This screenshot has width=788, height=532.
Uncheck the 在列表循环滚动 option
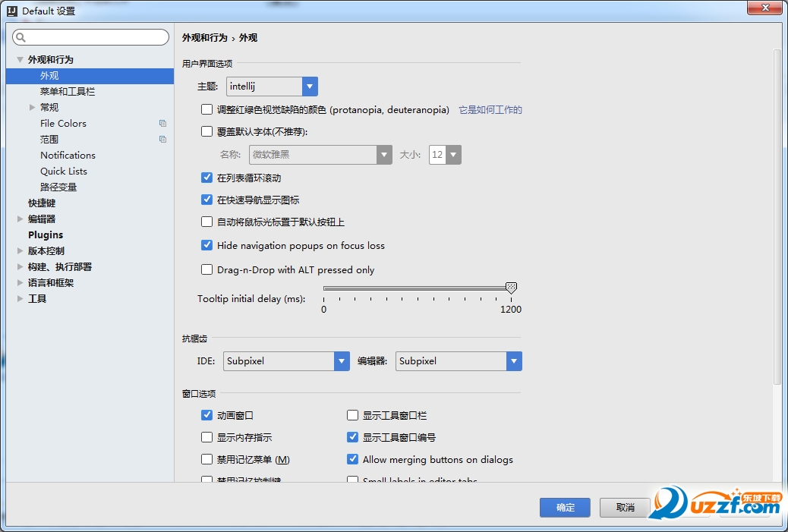pos(206,178)
